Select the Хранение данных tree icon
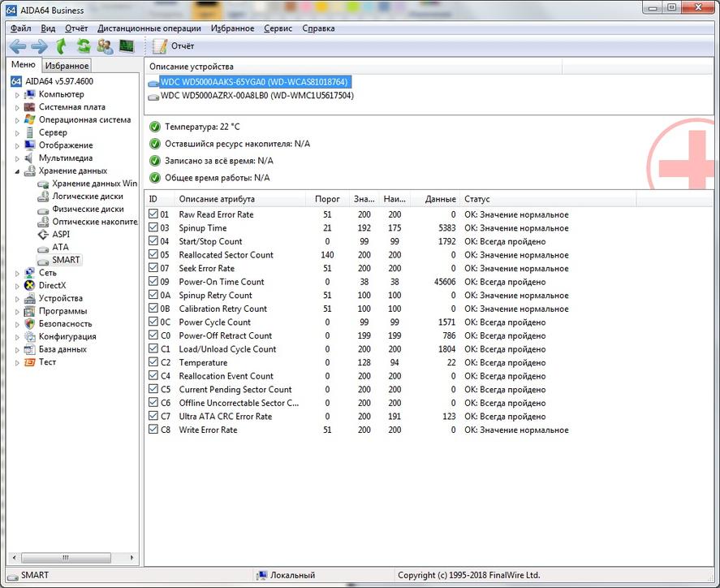The height and width of the screenshot is (588, 720). pyautogui.click(x=29, y=171)
